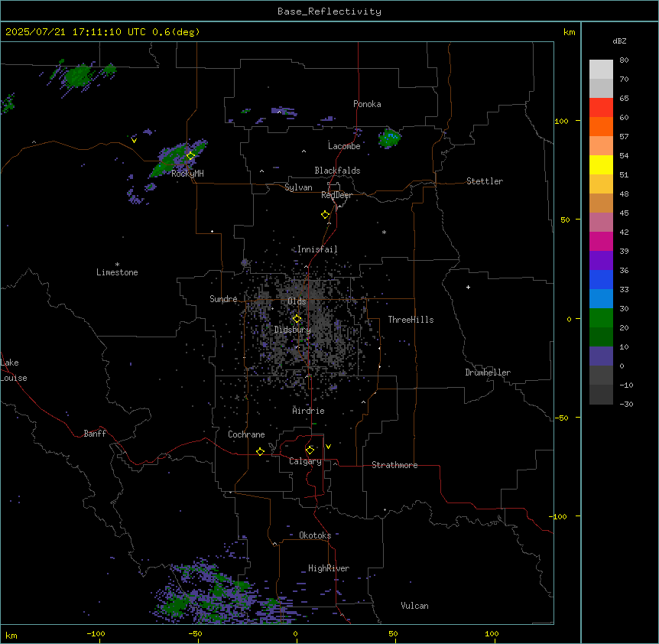
Task: Click the Ponoka city label
Action: click(367, 104)
